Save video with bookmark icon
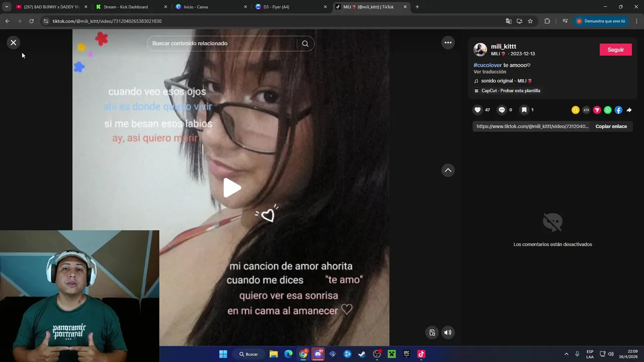644x362 pixels. (524, 110)
